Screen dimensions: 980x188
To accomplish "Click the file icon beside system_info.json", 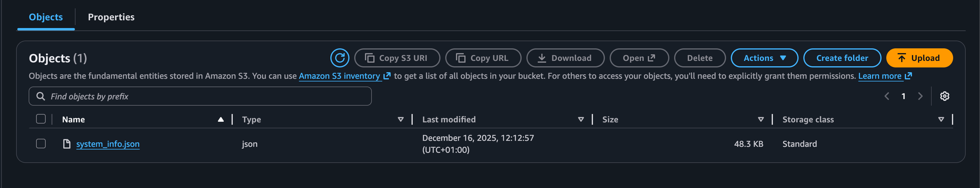I will point(67,144).
